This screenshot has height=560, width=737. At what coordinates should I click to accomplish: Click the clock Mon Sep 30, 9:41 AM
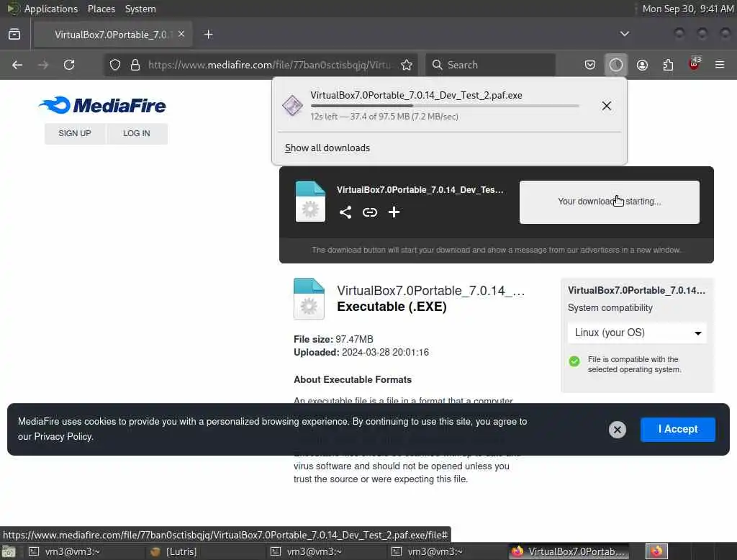(687, 9)
